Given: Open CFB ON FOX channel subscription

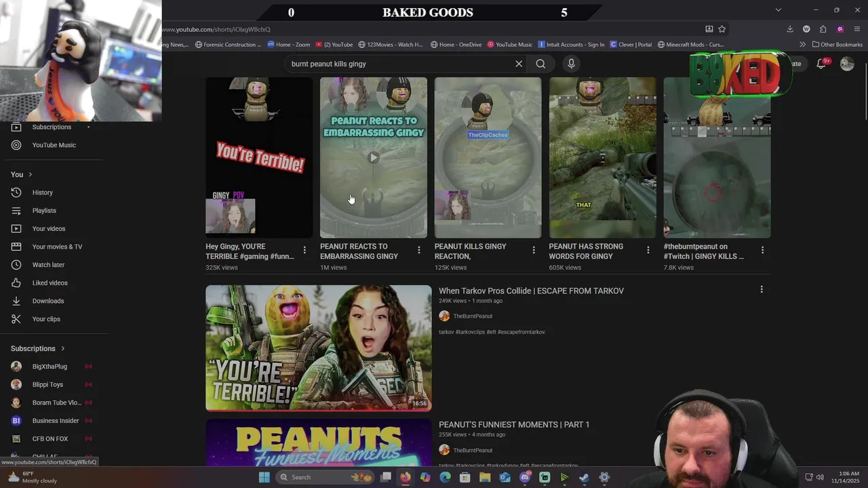Looking at the screenshot, I should tap(52, 439).
